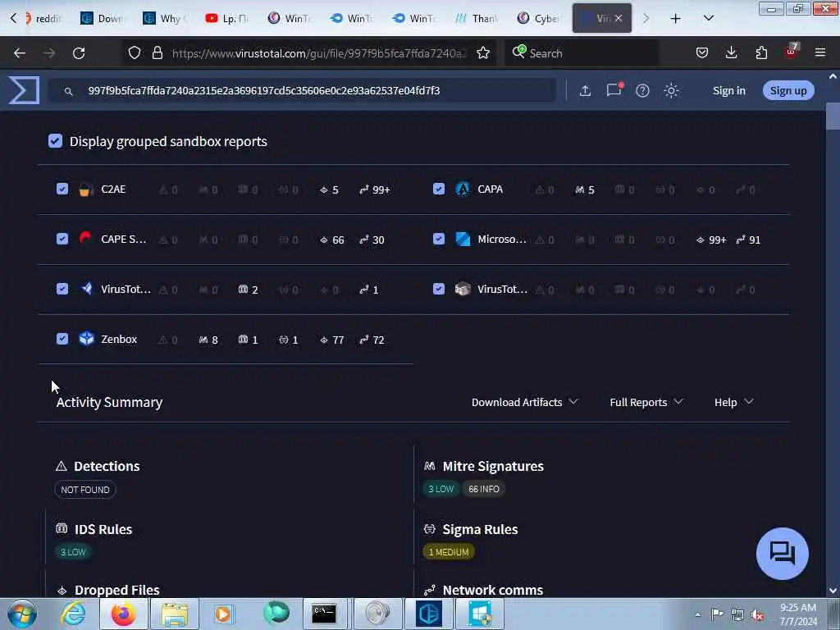Open Firefox downloads panel
This screenshot has width=840, height=630.
(731, 52)
